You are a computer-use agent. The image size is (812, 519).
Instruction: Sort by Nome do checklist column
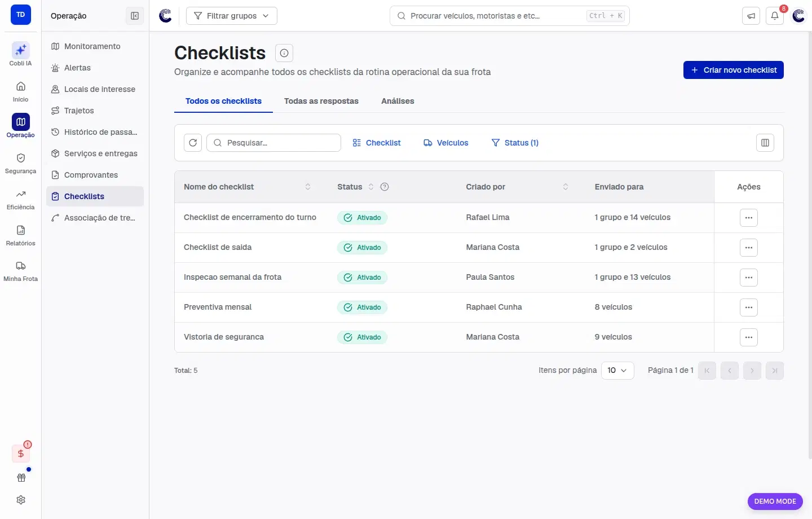click(308, 187)
